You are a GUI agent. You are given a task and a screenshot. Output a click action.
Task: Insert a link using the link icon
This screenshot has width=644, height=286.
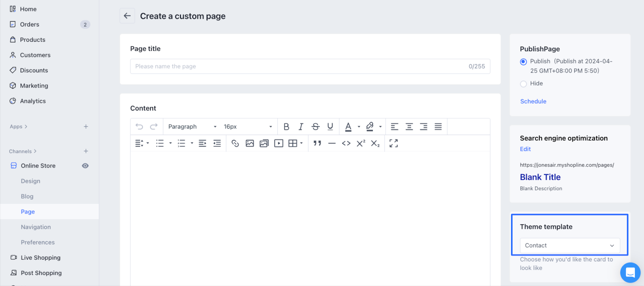click(x=235, y=143)
